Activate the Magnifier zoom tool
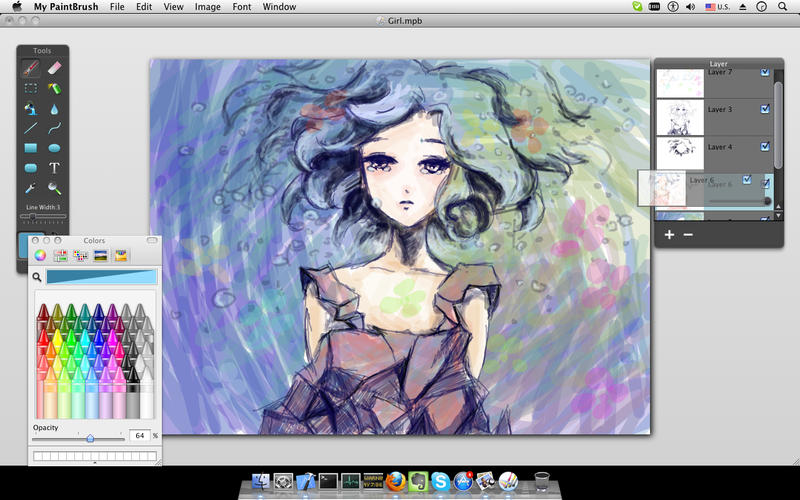The image size is (800, 500). pos(54,187)
